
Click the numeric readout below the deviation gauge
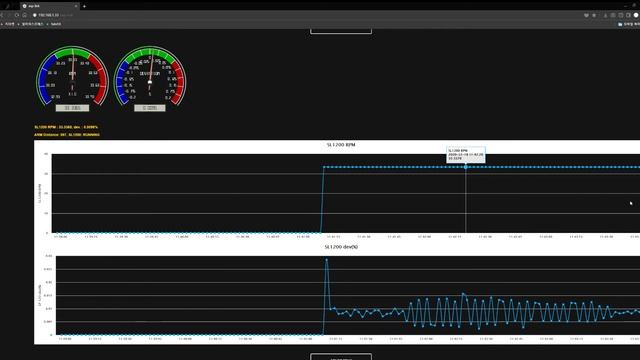[150, 108]
